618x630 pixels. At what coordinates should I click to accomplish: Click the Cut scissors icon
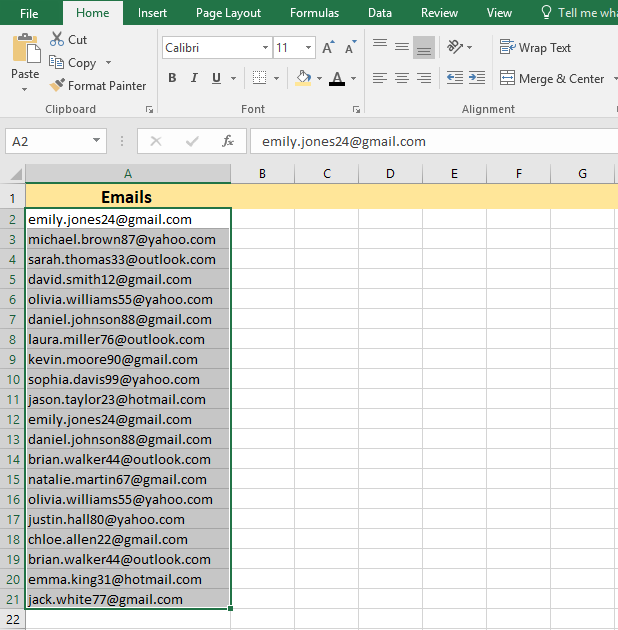coord(58,39)
